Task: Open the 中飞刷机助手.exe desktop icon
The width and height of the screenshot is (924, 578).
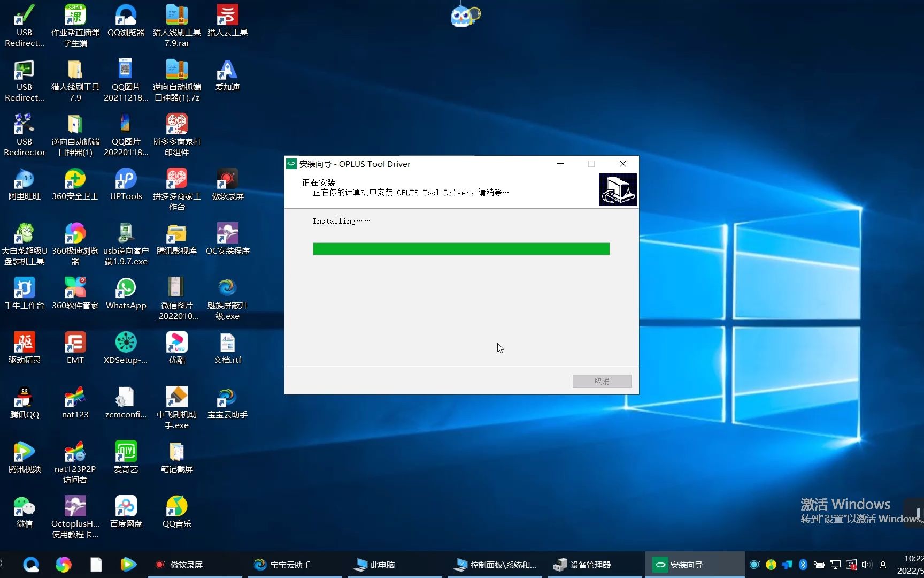Action: pos(176,408)
